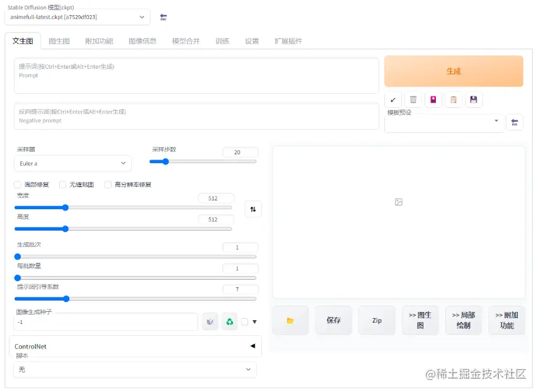Open the animefull-latest.ckpt model dropdown

77,17
